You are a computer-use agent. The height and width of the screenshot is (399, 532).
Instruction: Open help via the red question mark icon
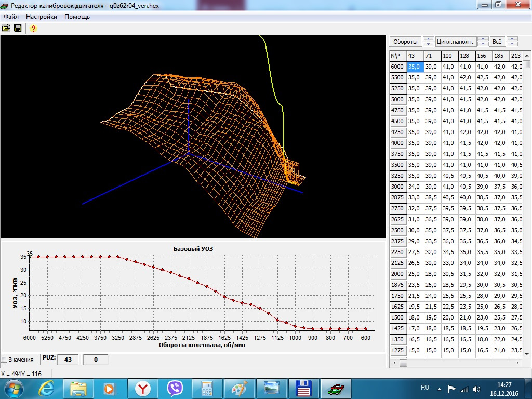(x=33, y=28)
